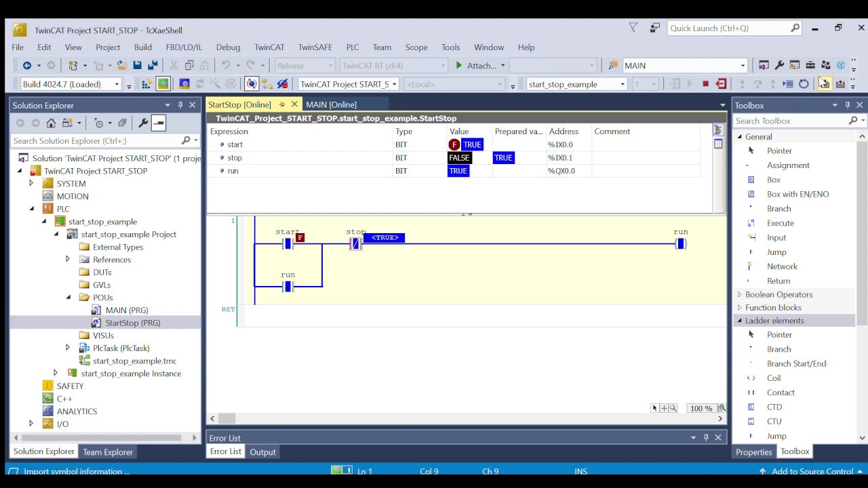The image size is (868, 488).
Task: Expand the SYSTEM tree node
Action: 31,184
